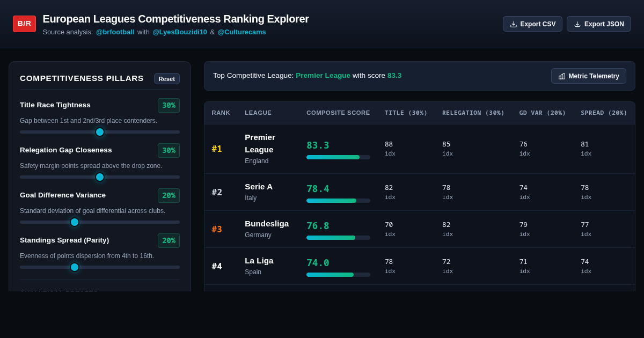Viewport: 644px width, 338px height.
Task: Click the Export CSV button
Action: [532, 24]
